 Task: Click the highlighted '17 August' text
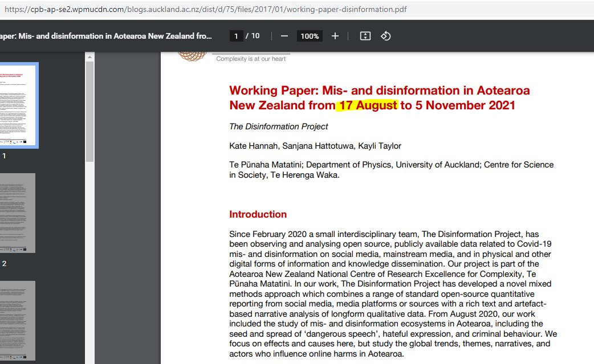368,105
